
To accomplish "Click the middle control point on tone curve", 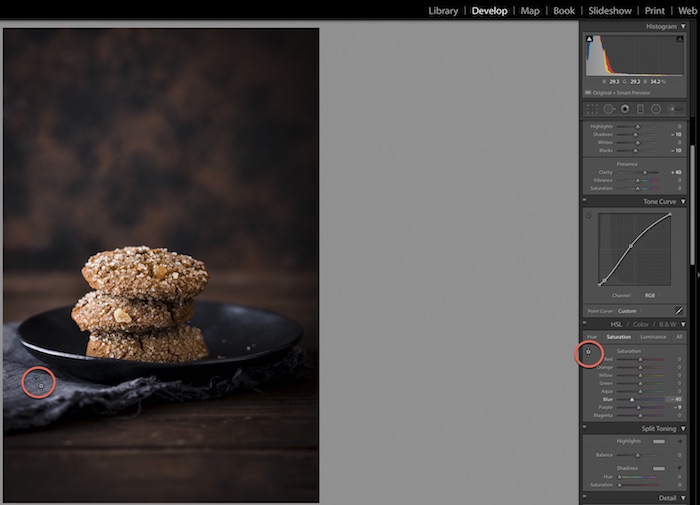I will coord(631,246).
